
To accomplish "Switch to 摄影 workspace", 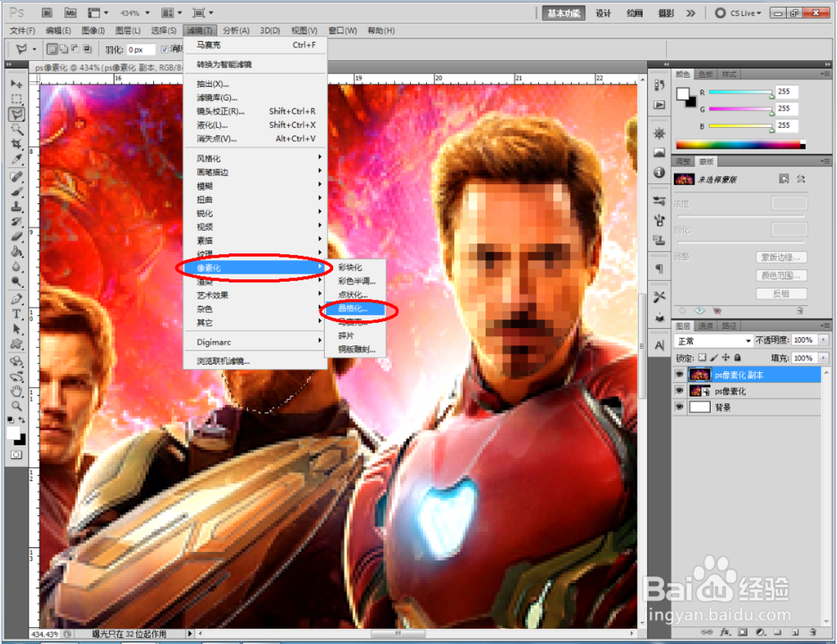I will 665,13.
